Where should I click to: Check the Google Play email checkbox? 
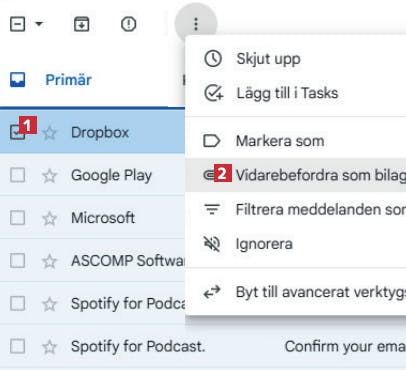tap(17, 175)
